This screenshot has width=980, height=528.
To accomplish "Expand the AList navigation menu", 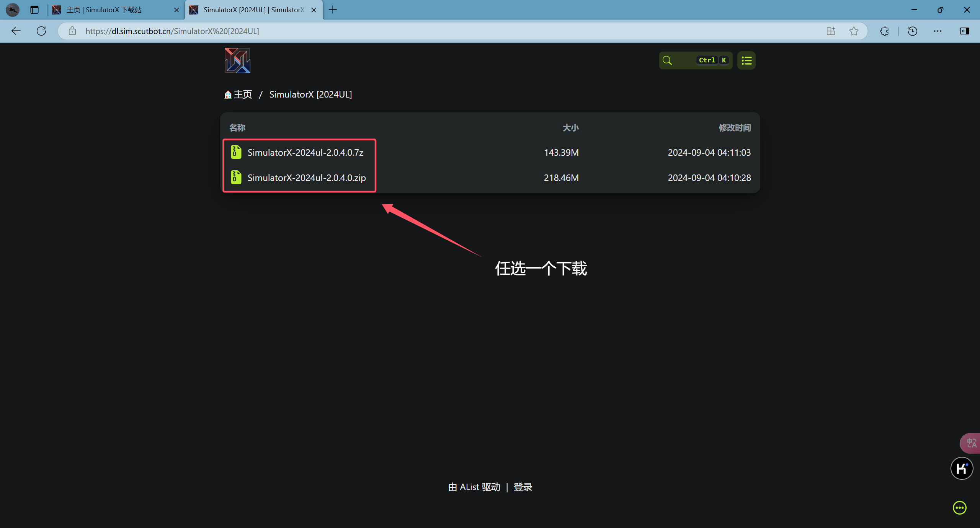I will click(748, 60).
